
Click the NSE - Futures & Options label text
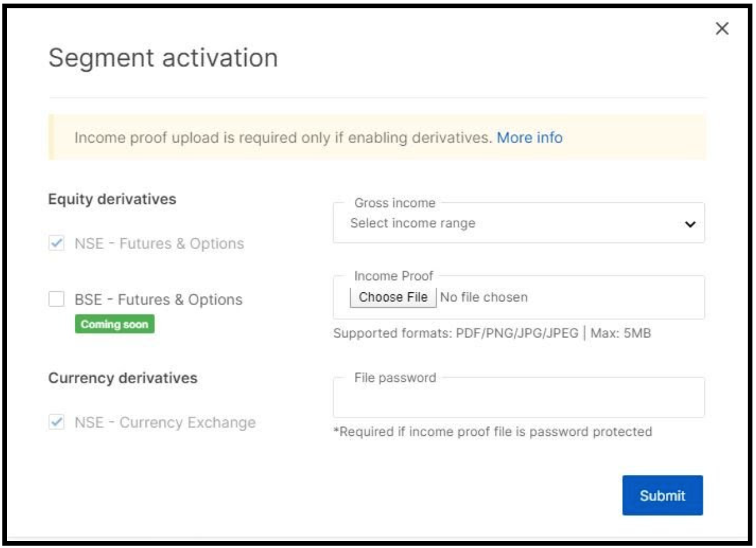pyautogui.click(x=159, y=244)
